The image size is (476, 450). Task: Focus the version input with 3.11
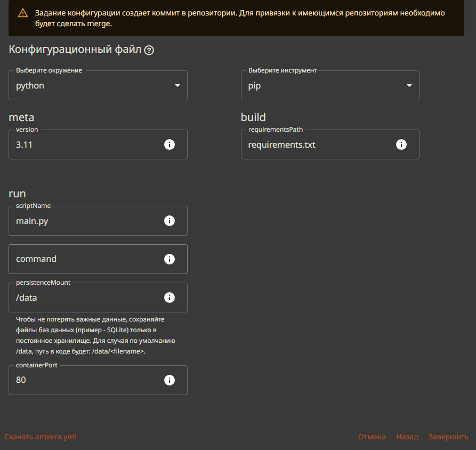[85, 144]
